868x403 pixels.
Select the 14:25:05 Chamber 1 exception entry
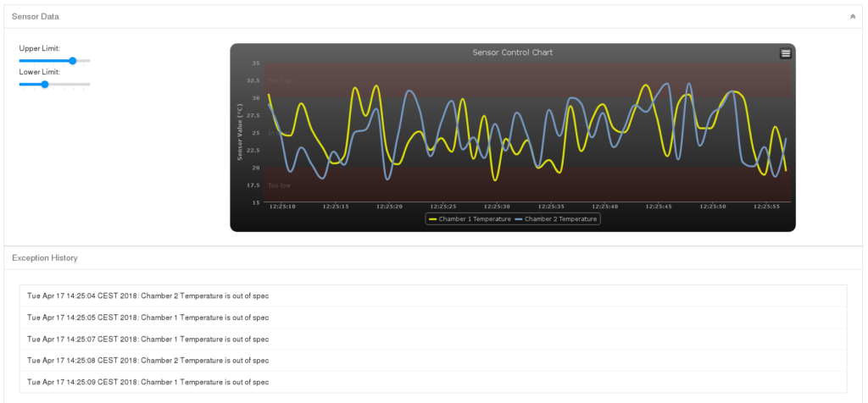click(x=147, y=317)
